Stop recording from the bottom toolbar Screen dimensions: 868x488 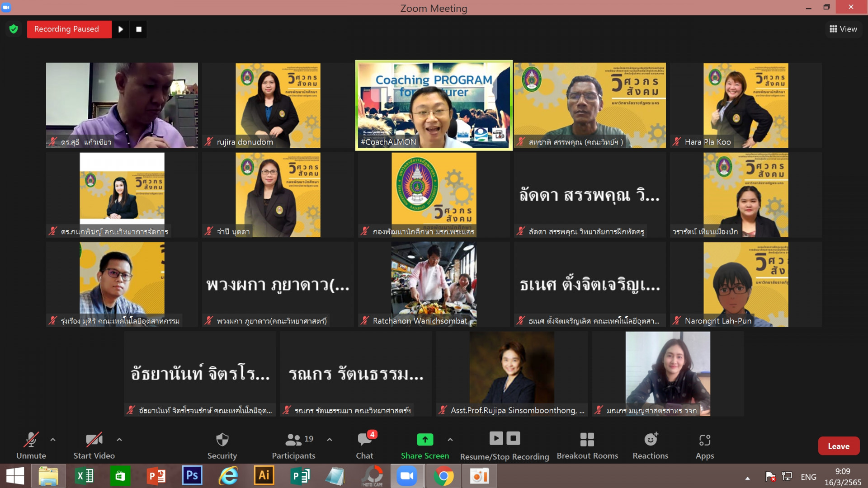coord(513,438)
